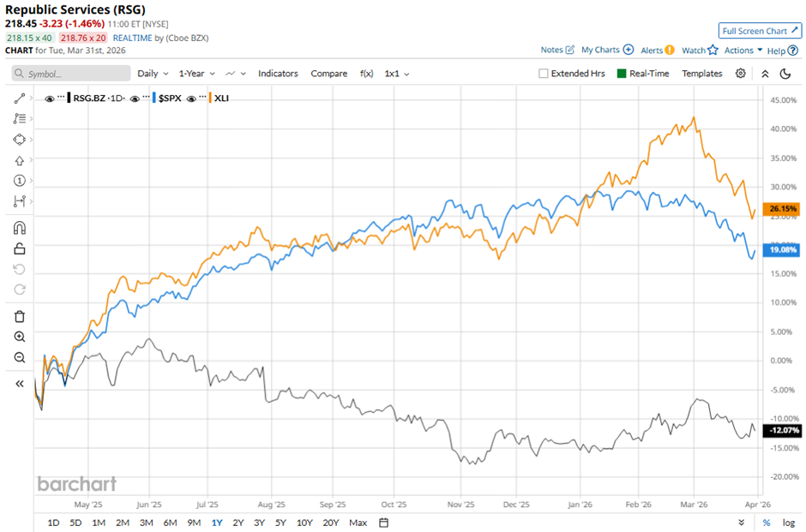
Task: Collapse the left drawing toolbar
Action: 20,384
